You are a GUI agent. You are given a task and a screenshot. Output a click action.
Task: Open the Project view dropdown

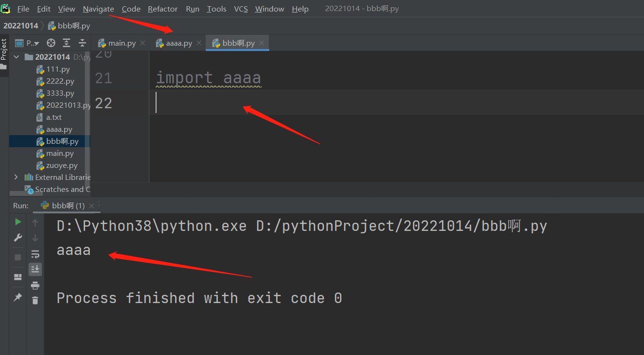pos(32,43)
